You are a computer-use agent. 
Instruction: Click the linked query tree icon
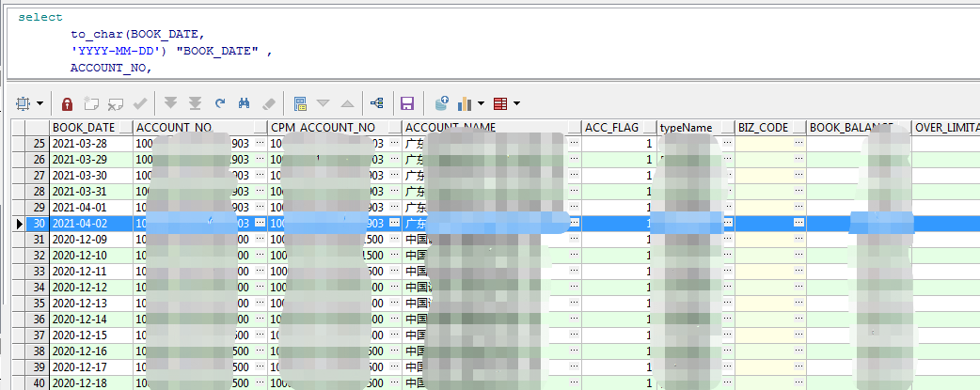click(377, 103)
